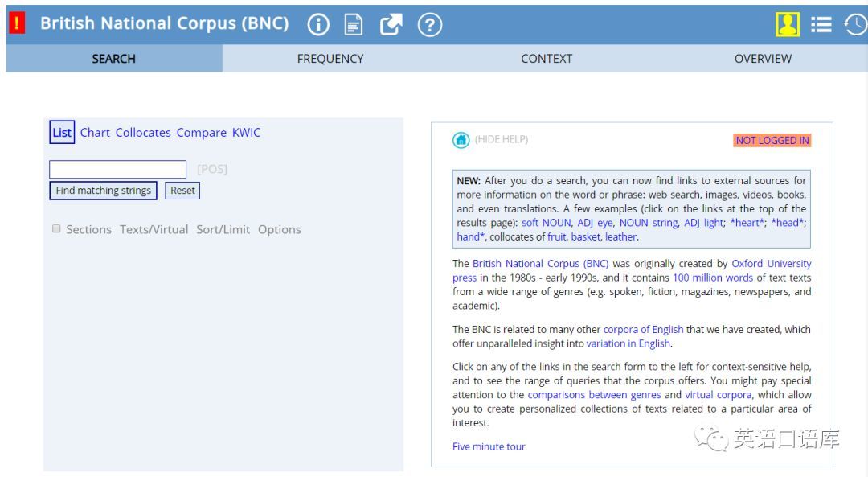Click the yellow user profile icon
This screenshot has width=868, height=477.
click(787, 24)
